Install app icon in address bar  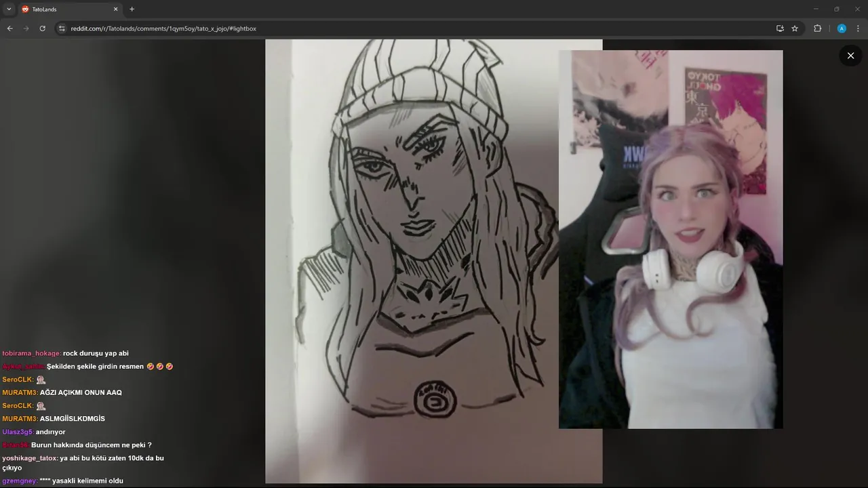point(780,28)
